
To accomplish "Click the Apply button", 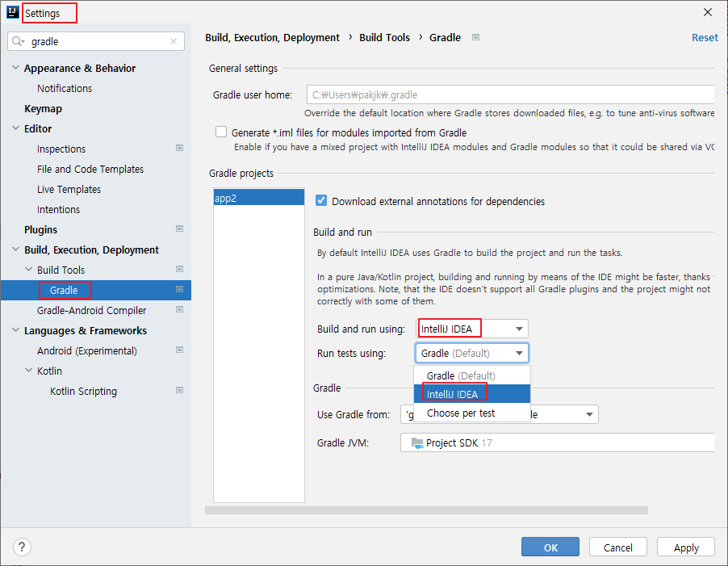I will tap(686, 547).
